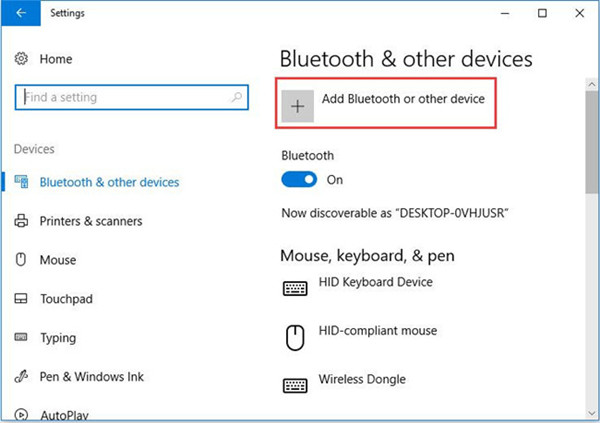Click the HID-compliant mouse icon
Image resolution: width=600 pixels, height=423 pixels.
tap(295, 338)
